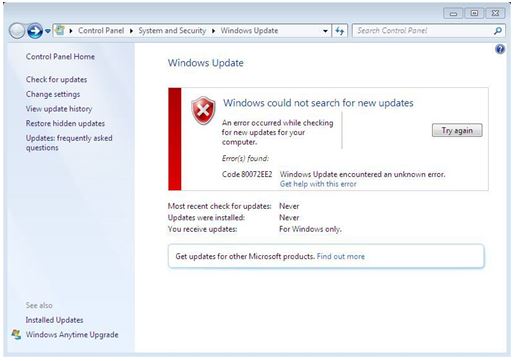The width and height of the screenshot is (515, 361).
Task: Open Change settings link
Action: point(53,94)
